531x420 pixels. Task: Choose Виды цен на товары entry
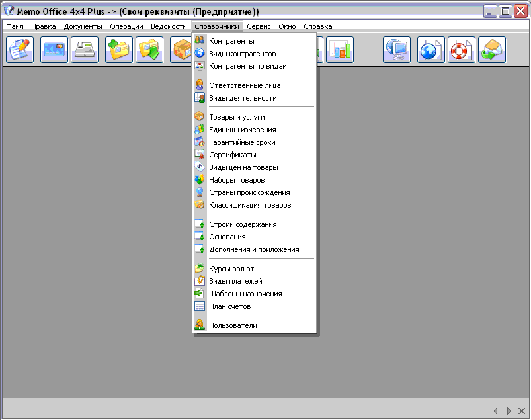(255, 167)
